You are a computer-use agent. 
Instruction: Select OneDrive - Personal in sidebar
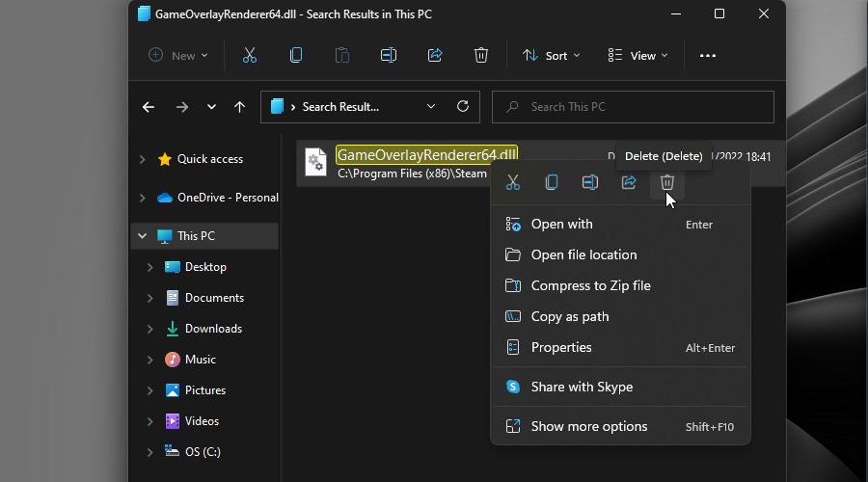(228, 198)
